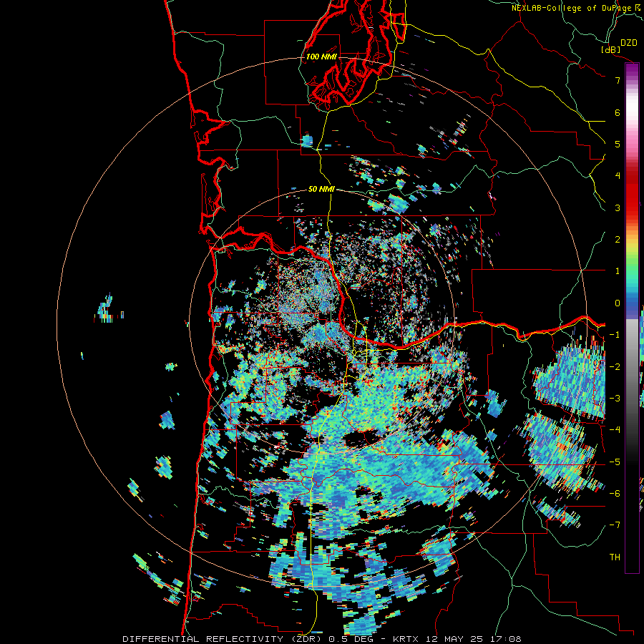
Task: Click the -1 value on the color scale
Action: click(615, 335)
